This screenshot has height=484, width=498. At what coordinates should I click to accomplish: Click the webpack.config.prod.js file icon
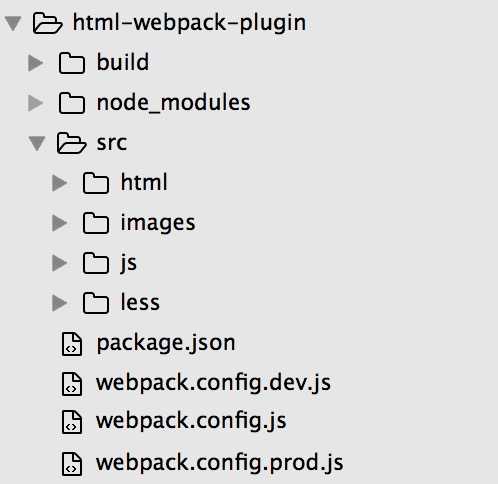point(72,464)
